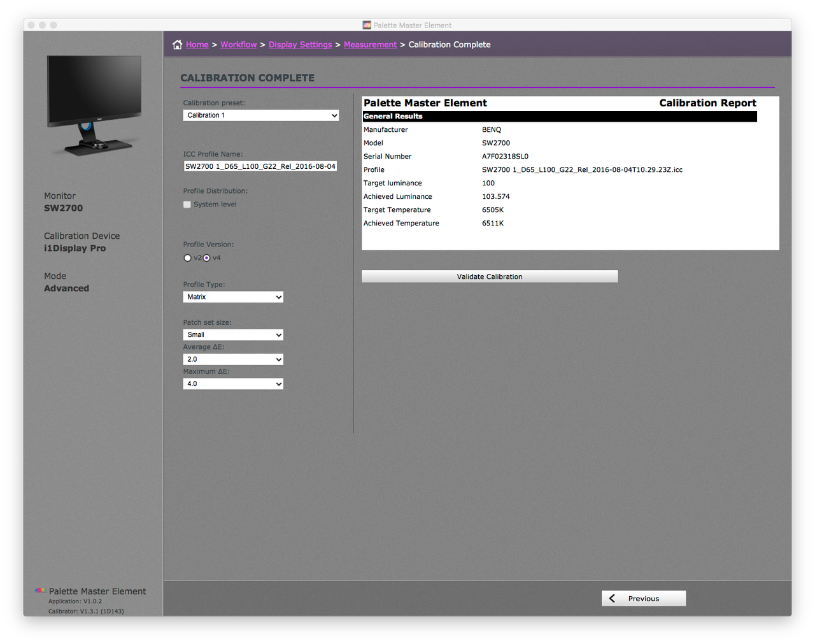The height and width of the screenshot is (644, 815).
Task: Click the Calibrator V1.3.1 version text
Action: tap(86, 612)
